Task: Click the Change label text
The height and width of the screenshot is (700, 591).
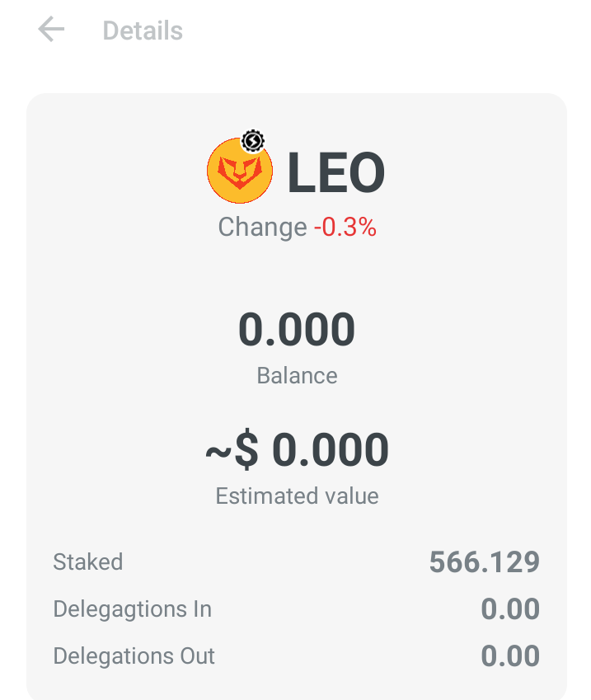Action: (x=262, y=228)
